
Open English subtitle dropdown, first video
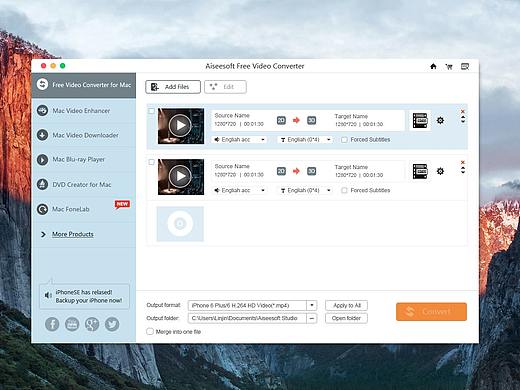click(x=305, y=140)
